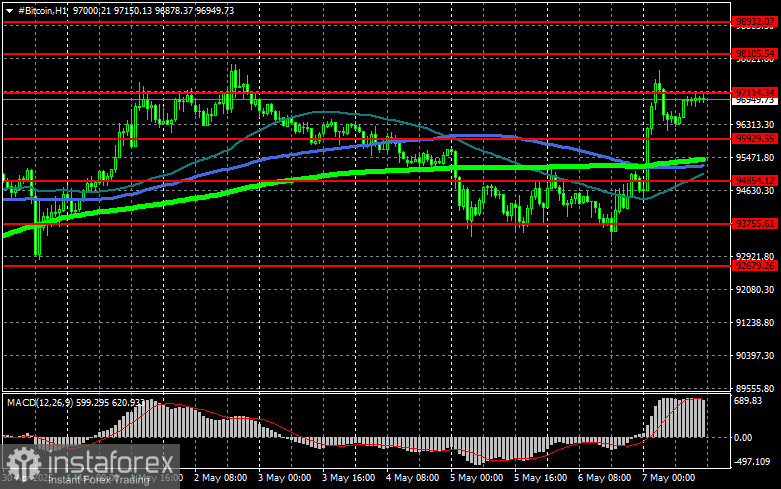The image size is (781, 489).
Task: Click the 98105.54 red price level label
Action: pos(755,53)
